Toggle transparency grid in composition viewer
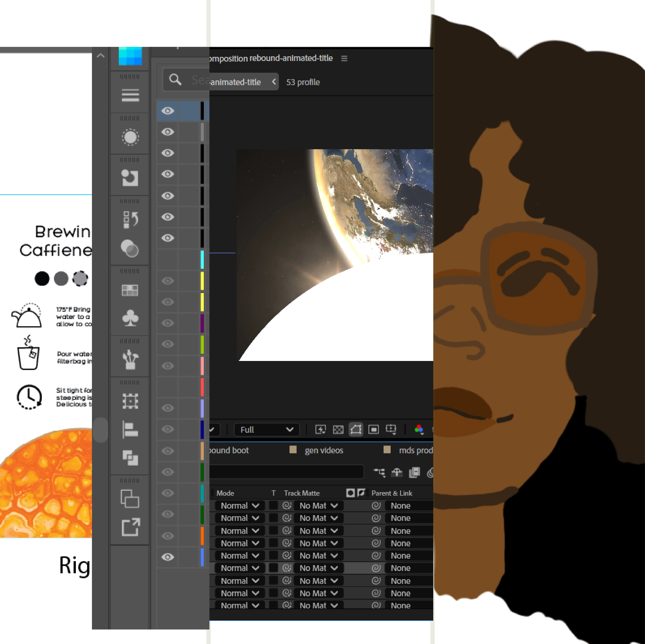 pyautogui.click(x=338, y=429)
